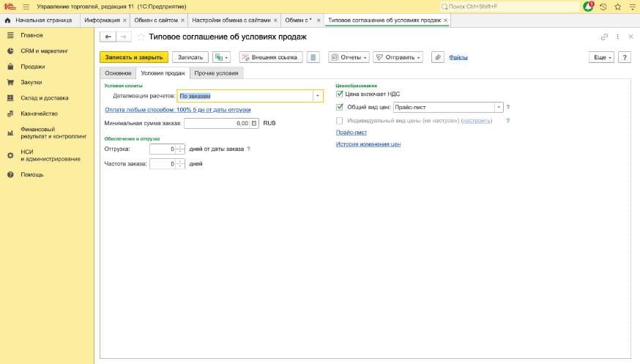Open create-based-on dropdown button
Screen dimensions: 640x364
(221, 57)
